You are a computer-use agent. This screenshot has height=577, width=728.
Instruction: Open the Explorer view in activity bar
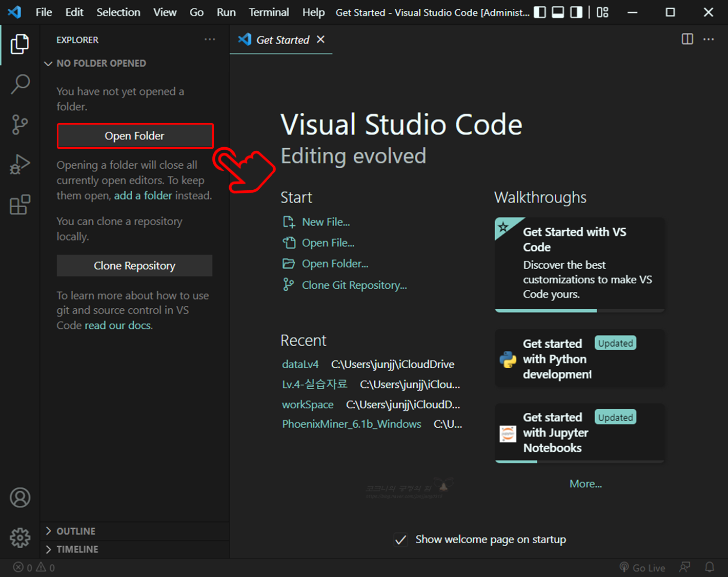[x=20, y=44]
